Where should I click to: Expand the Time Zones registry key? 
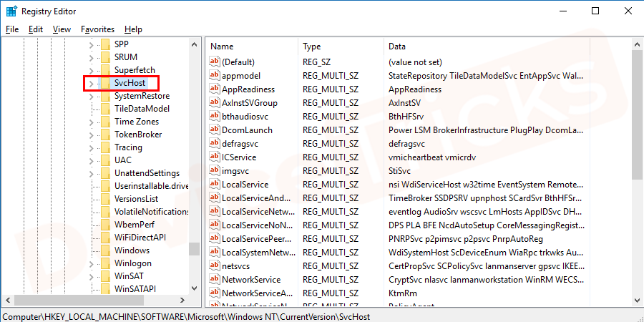[x=91, y=122]
